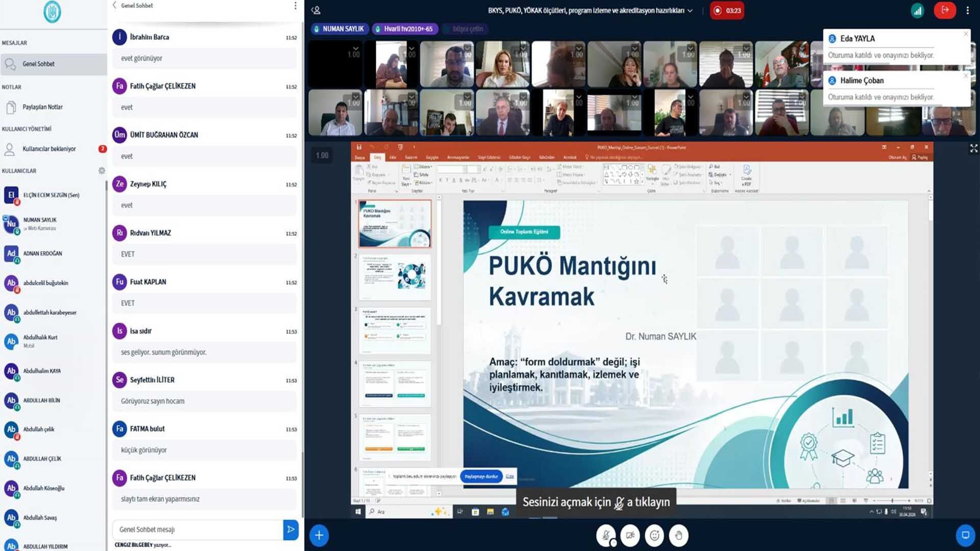Screen dimensions: 980x551
Task: Click Create PDF in Adobe Acrobat group
Action: click(x=746, y=174)
